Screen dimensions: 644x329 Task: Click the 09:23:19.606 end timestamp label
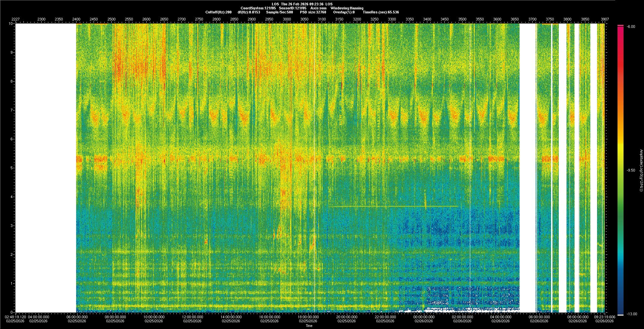coord(605,317)
